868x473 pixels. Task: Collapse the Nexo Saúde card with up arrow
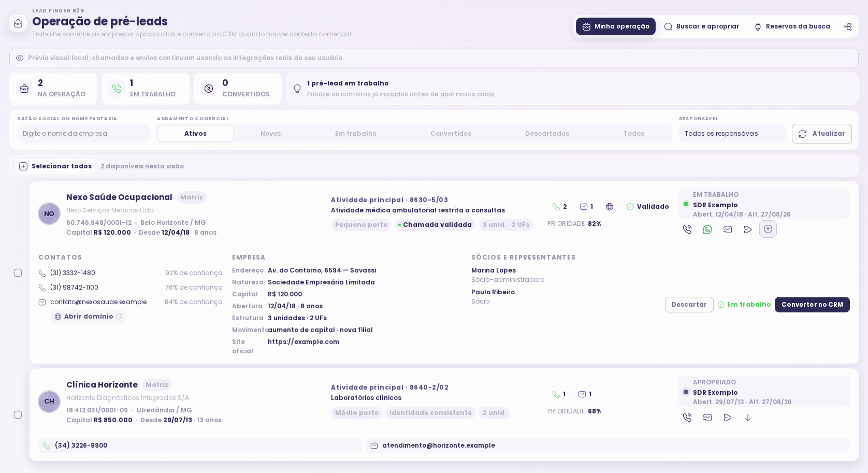coord(768,229)
